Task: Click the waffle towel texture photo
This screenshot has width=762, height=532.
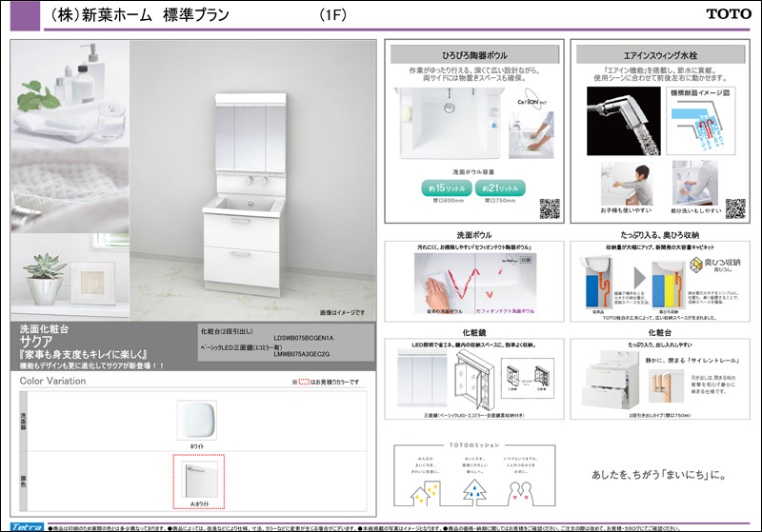Action: pos(70,190)
